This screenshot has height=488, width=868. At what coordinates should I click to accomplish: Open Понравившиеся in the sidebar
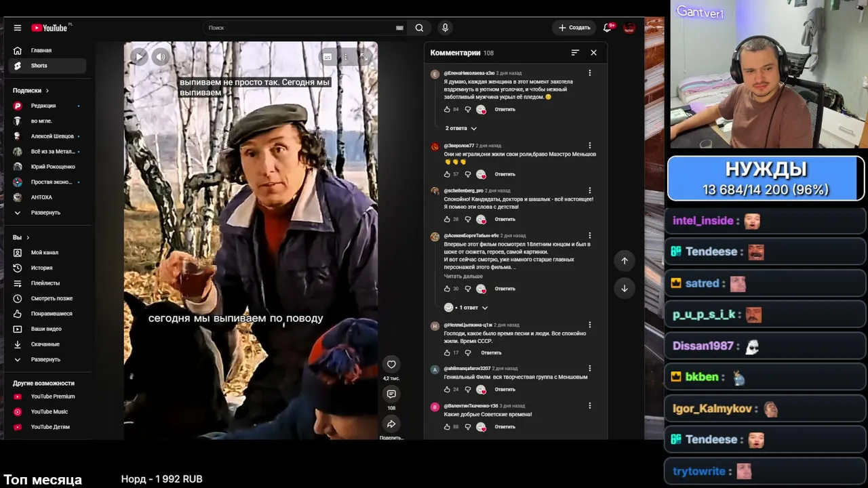(x=47, y=314)
